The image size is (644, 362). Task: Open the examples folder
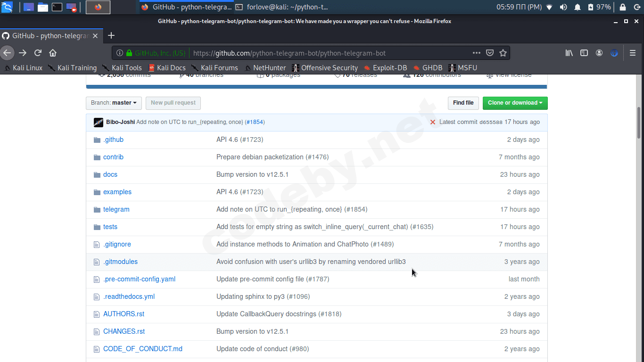(117, 192)
